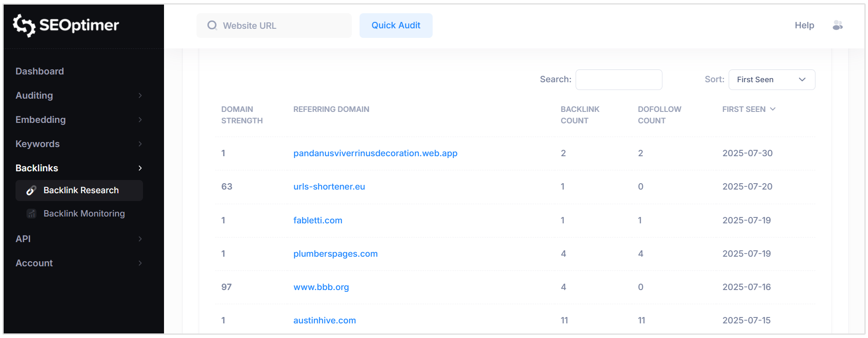Open the www.bbb.org referring domain
This screenshot has width=868, height=338.
click(x=321, y=287)
